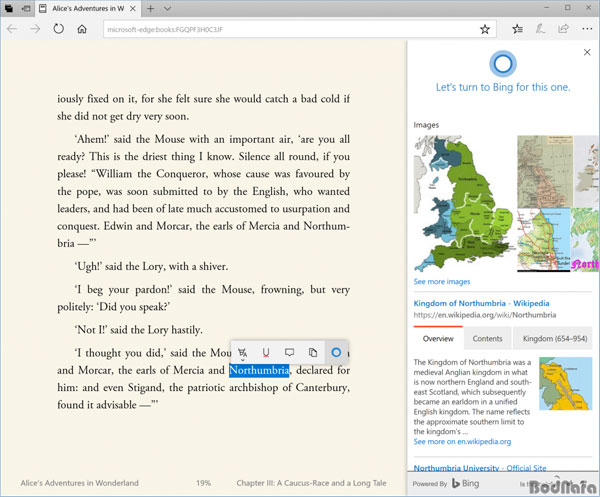
Task: Add this page to favorites
Action: pyautogui.click(x=485, y=29)
